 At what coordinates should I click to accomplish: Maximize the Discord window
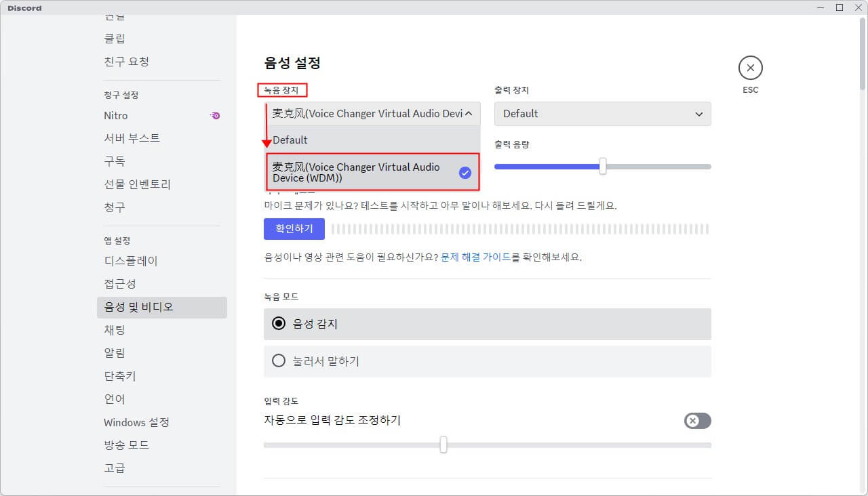click(x=839, y=7)
